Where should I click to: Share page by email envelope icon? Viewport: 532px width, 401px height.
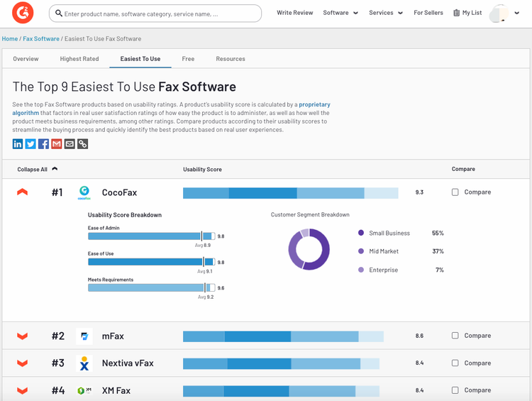(x=70, y=144)
